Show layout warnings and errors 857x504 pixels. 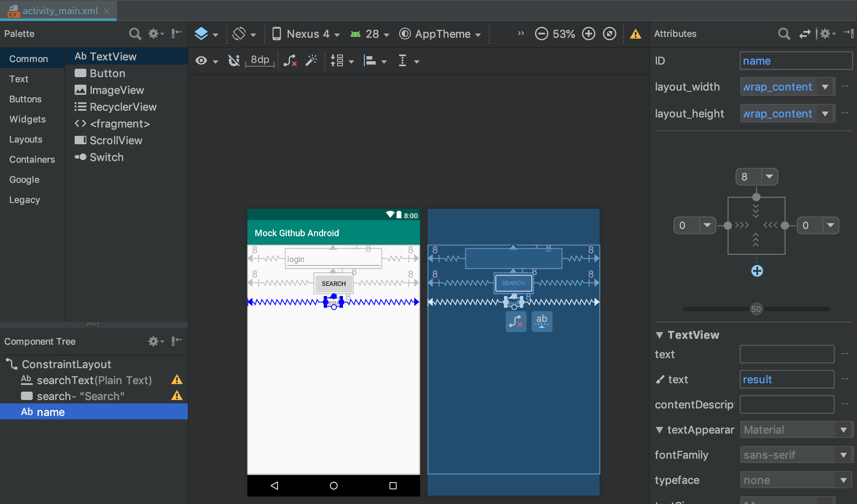click(636, 34)
